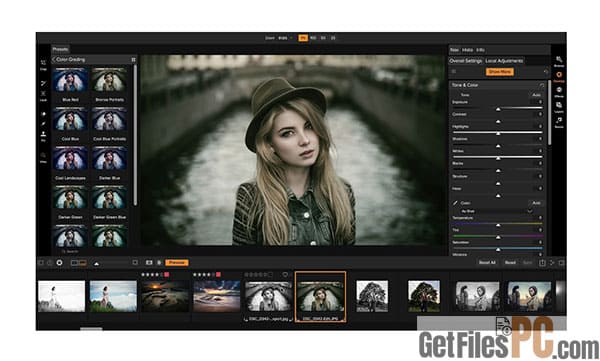Go back from Color Grading using chevron
The image size is (600, 361).
point(54,60)
